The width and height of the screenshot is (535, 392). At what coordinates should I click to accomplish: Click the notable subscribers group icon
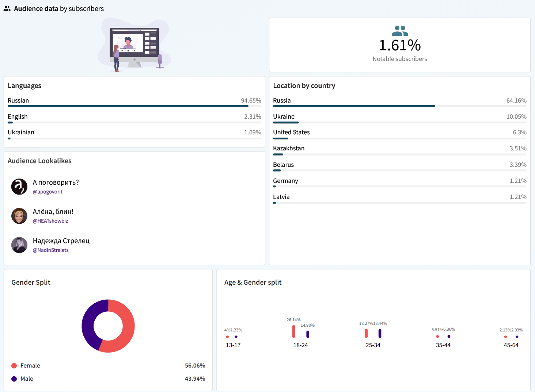[400, 31]
